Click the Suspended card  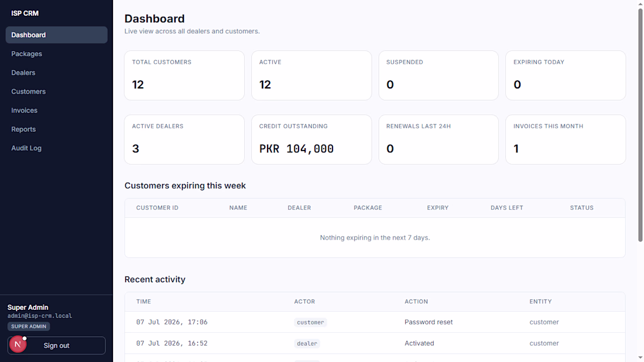(x=439, y=76)
